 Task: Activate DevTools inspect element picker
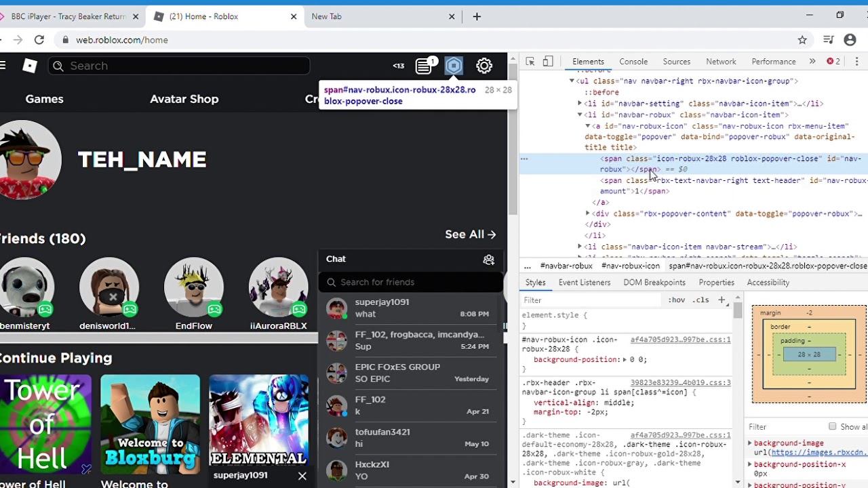[530, 61]
